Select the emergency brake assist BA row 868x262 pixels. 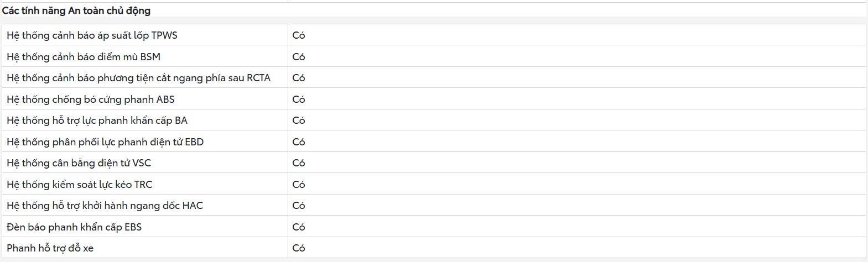[x=434, y=120]
